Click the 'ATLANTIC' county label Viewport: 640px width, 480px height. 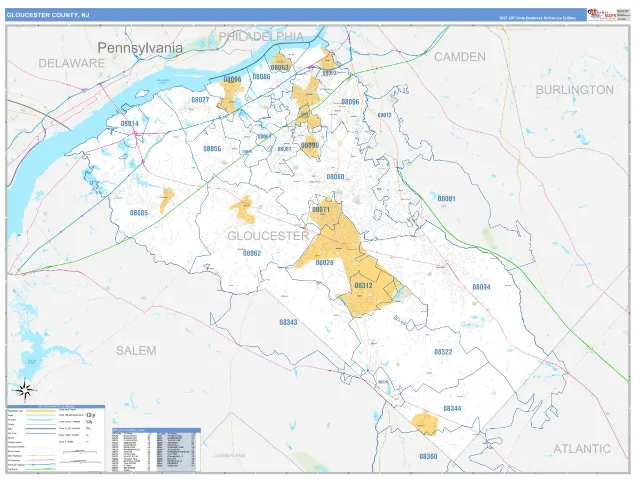(582, 449)
